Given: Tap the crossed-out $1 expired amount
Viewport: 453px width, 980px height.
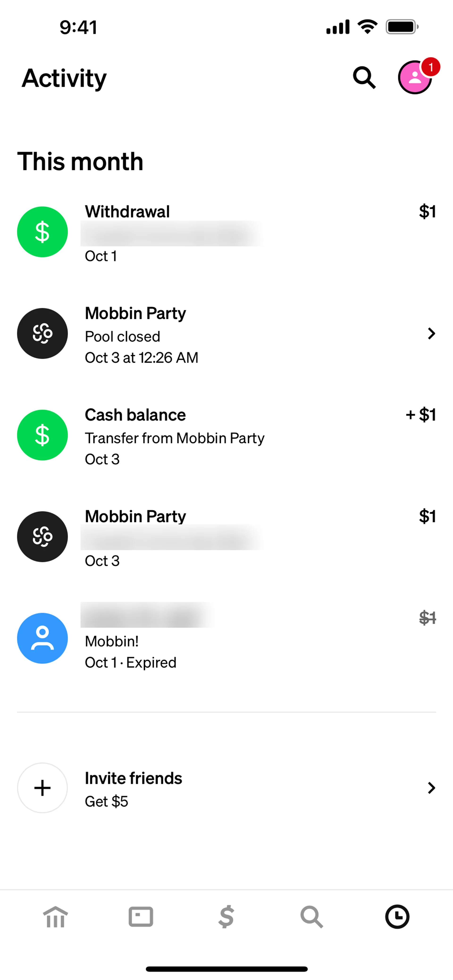Looking at the screenshot, I should (427, 617).
